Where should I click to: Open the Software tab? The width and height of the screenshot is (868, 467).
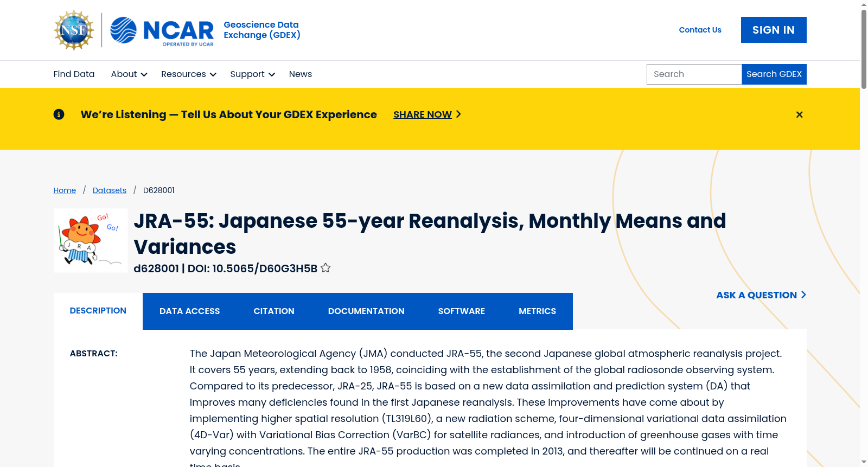pyautogui.click(x=462, y=311)
